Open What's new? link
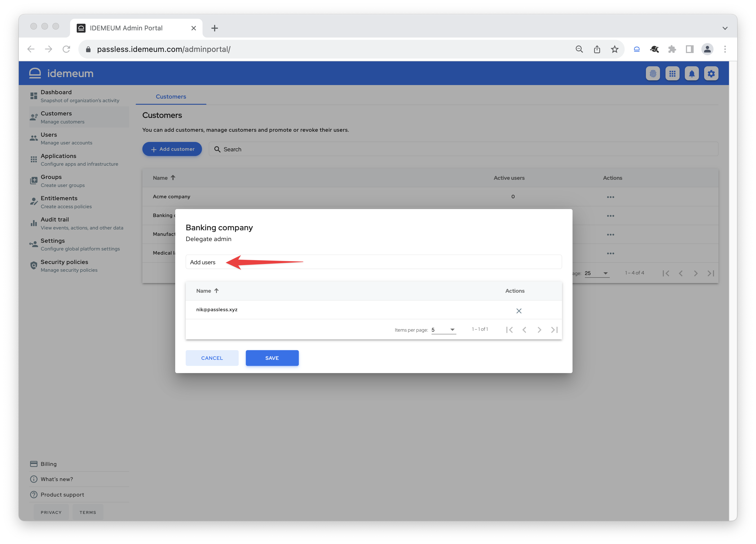The width and height of the screenshot is (756, 544). coord(79,479)
